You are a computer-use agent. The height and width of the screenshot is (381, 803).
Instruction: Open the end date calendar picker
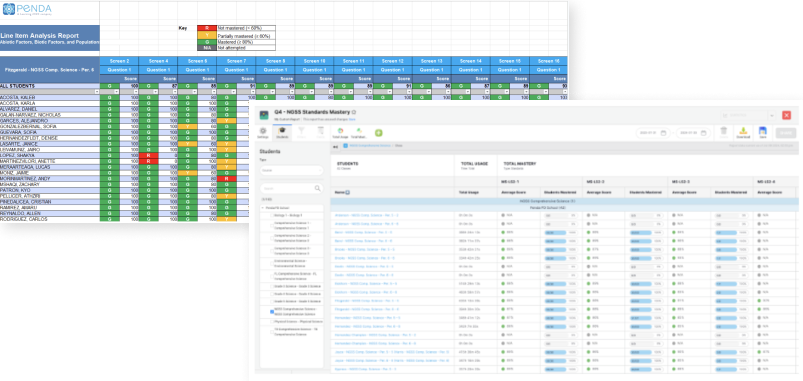(704, 133)
